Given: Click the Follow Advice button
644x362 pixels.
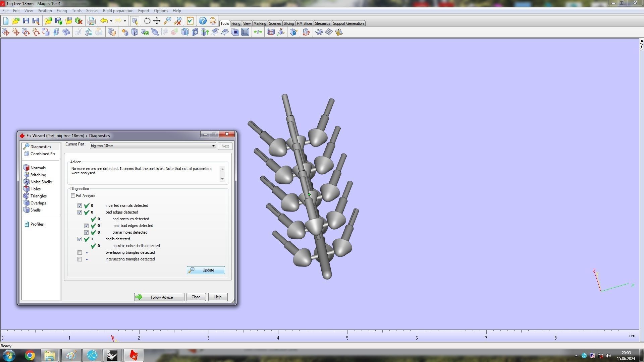Looking at the screenshot, I should tap(159, 297).
